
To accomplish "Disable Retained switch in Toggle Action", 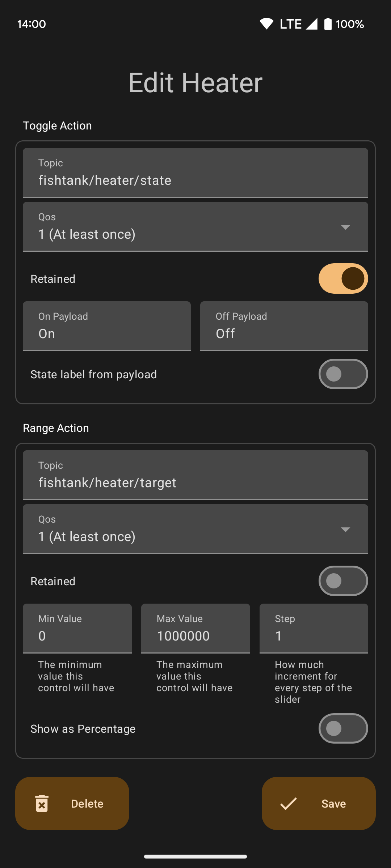I will [x=343, y=278].
